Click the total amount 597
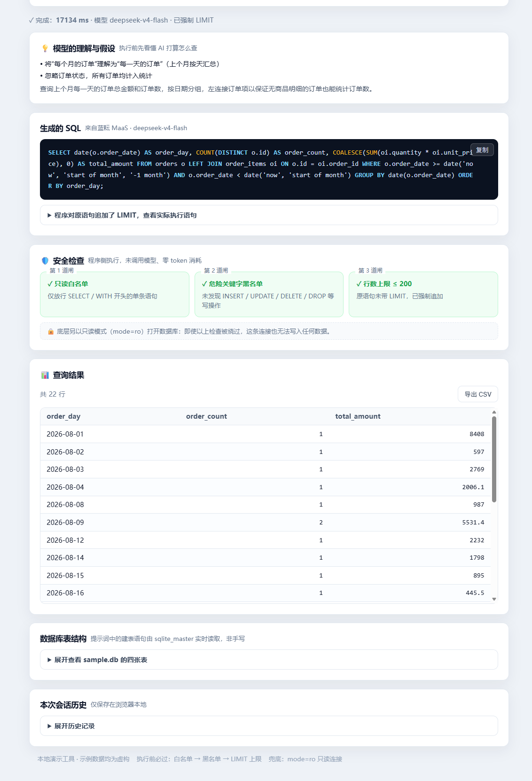This screenshot has width=532, height=781. point(478,452)
